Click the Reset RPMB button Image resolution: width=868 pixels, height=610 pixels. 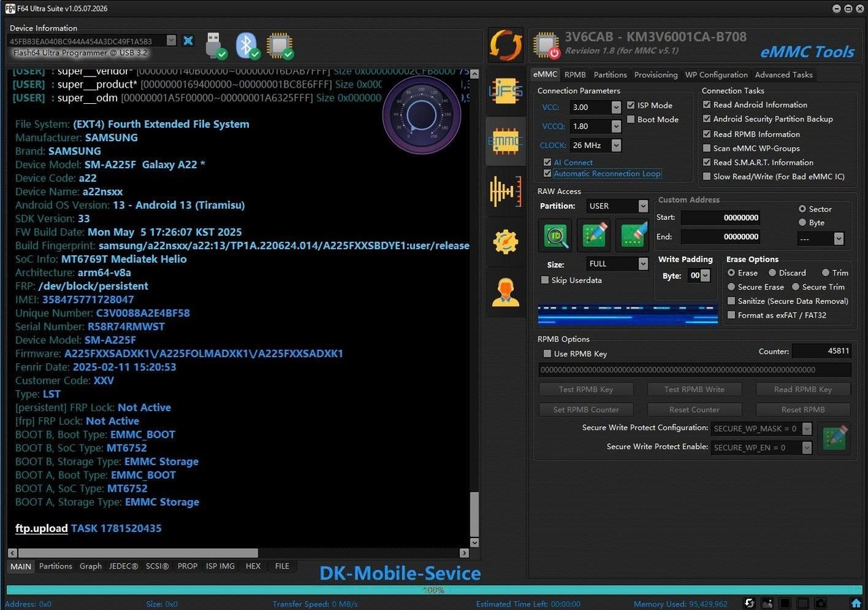(x=803, y=409)
